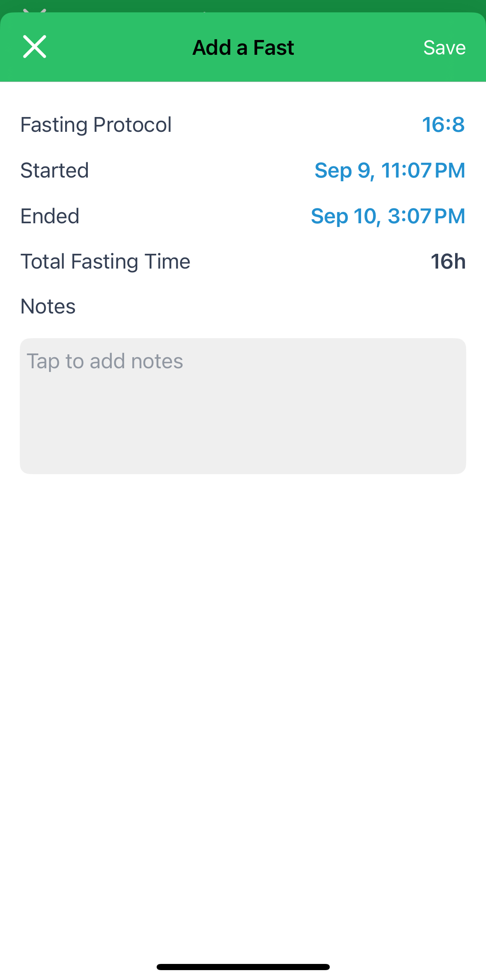The width and height of the screenshot is (486, 980).
Task: Tap the Ended row label
Action: (x=50, y=216)
